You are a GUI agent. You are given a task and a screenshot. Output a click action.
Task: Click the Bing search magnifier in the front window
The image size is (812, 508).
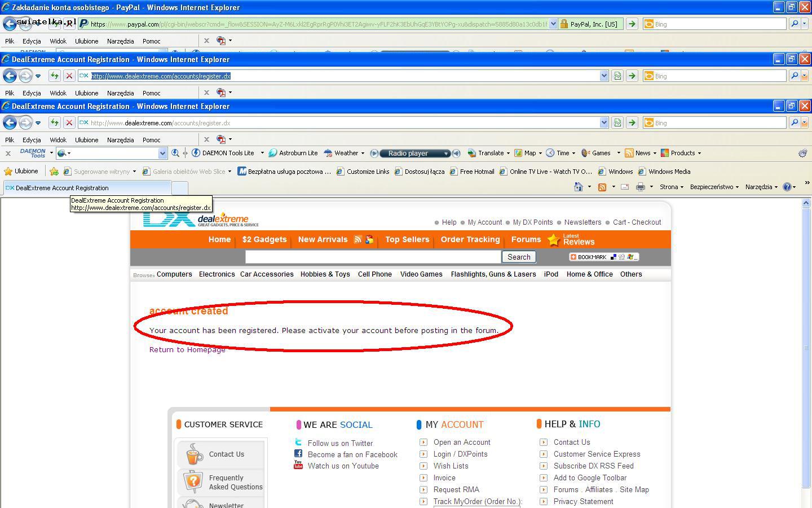(x=795, y=122)
